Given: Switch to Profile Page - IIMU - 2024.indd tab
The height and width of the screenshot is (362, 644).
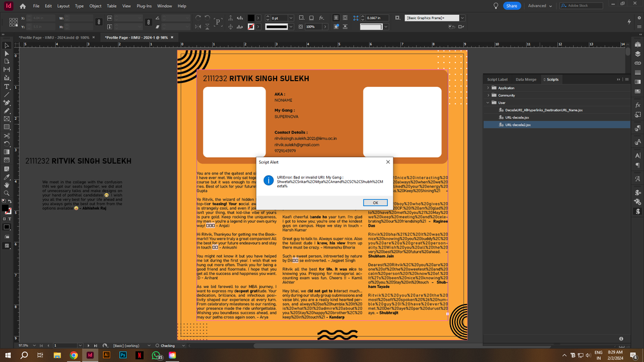Looking at the screenshot, I should click(54, 37).
